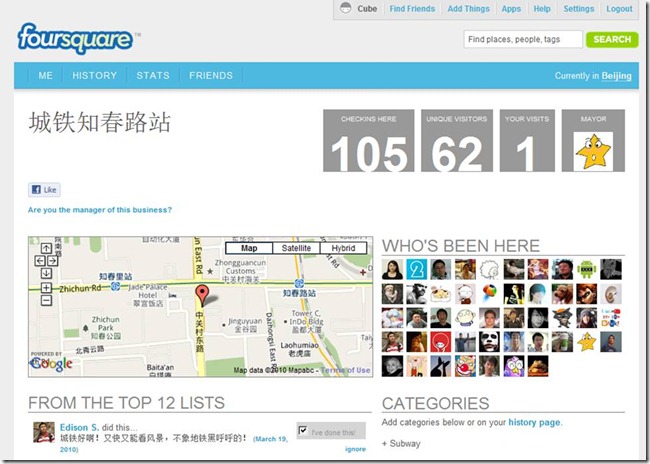Screen dimensions: 650x464
Task: Open the red circle logo visitor avatar
Action: coord(441,342)
